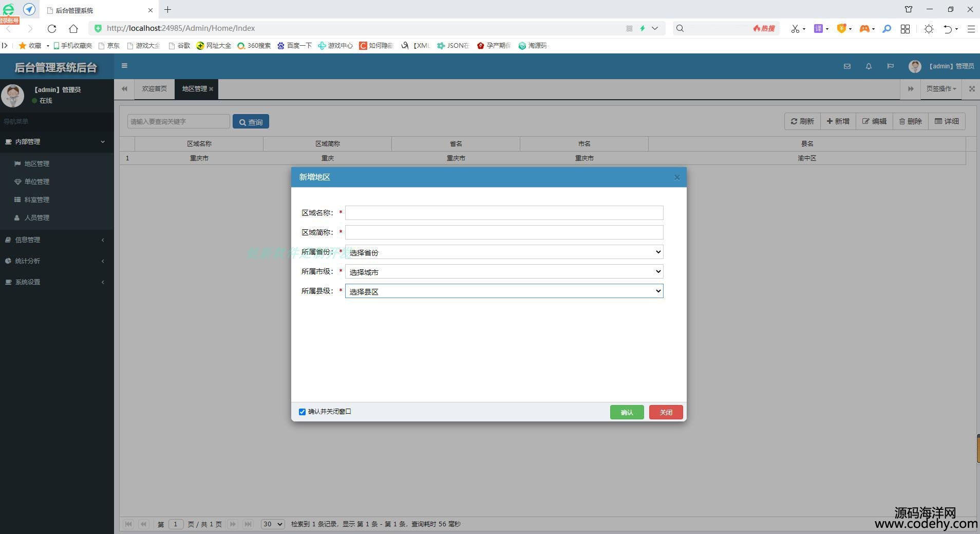The width and height of the screenshot is (980, 534).
Task: Open the page size 30 selector
Action: pyautogui.click(x=272, y=524)
